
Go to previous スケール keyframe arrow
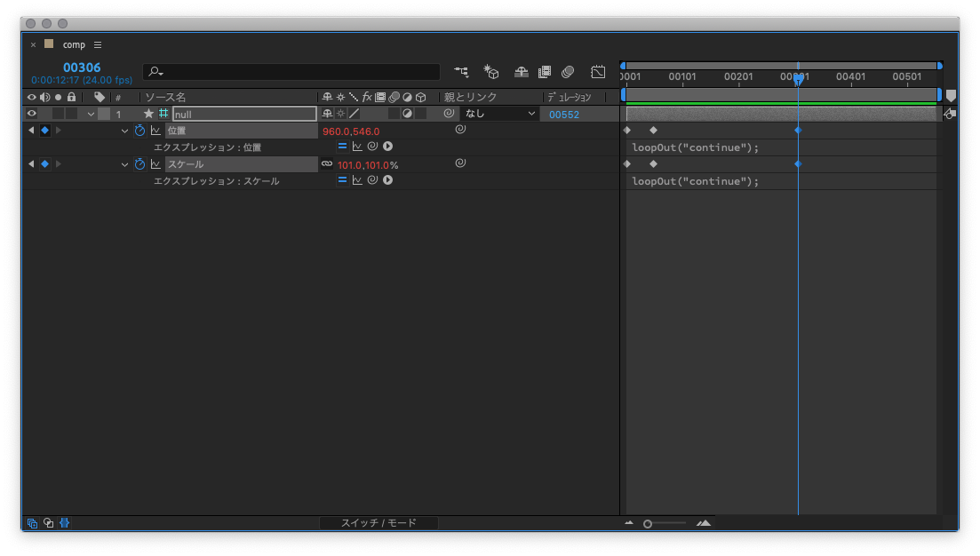(x=31, y=164)
